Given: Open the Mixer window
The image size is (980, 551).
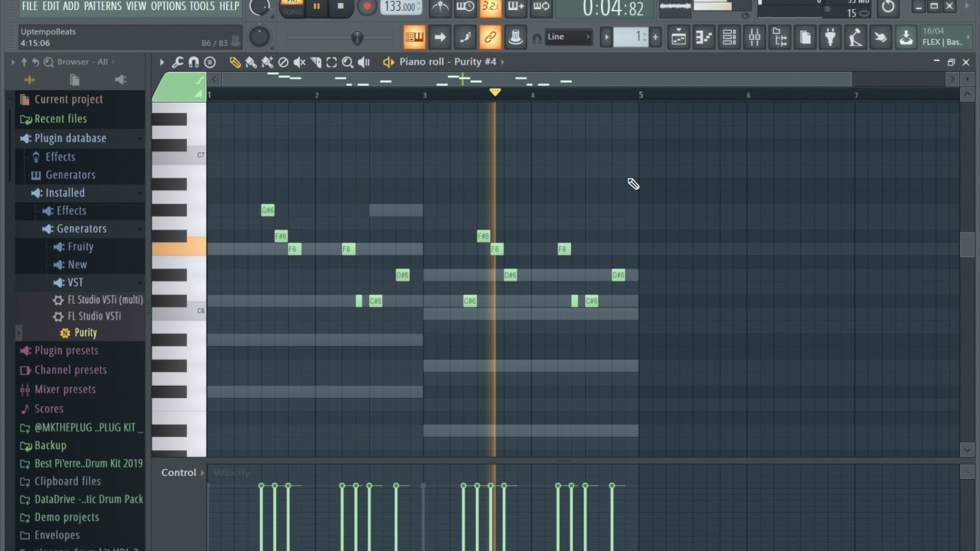Looking at the screenshot, I should pos(754,37).
